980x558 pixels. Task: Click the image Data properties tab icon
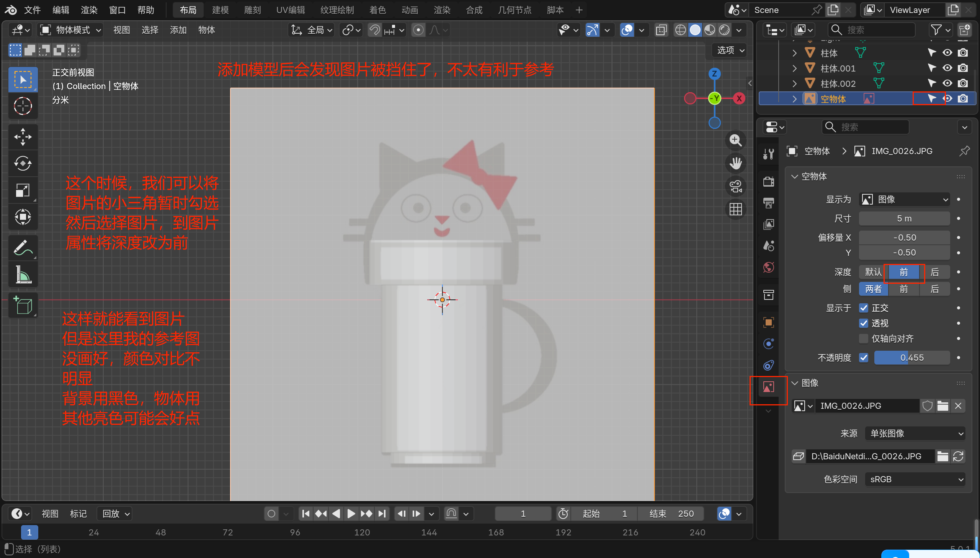(768, 387)
